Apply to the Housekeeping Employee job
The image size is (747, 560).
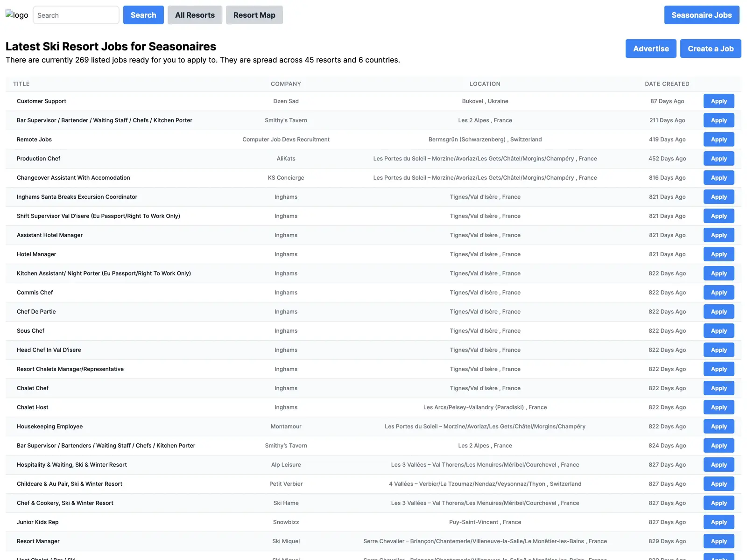[x=719, y=427]
